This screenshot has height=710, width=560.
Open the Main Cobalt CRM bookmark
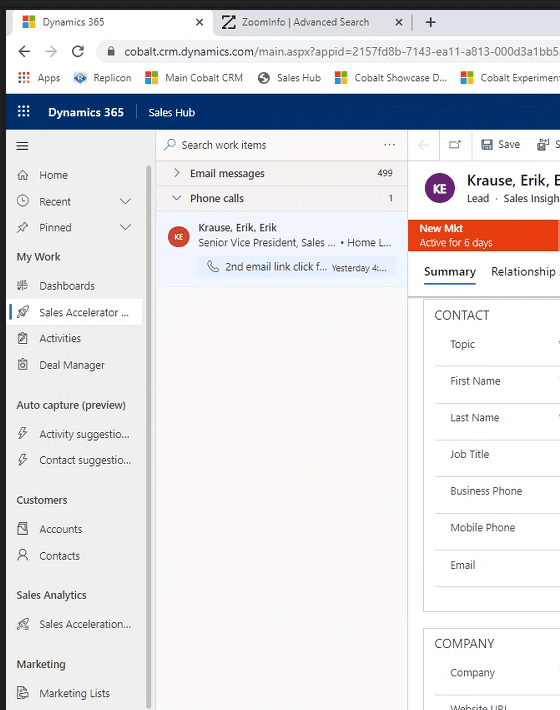(x=194, y=78)
